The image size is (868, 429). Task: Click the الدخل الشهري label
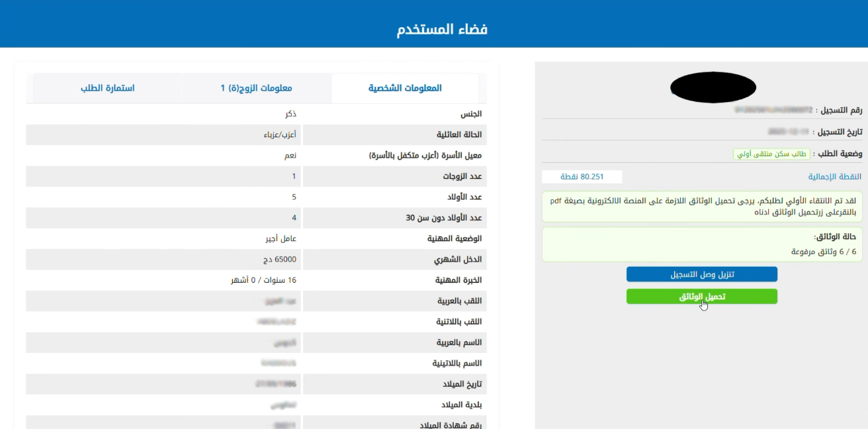pos(459,260)
